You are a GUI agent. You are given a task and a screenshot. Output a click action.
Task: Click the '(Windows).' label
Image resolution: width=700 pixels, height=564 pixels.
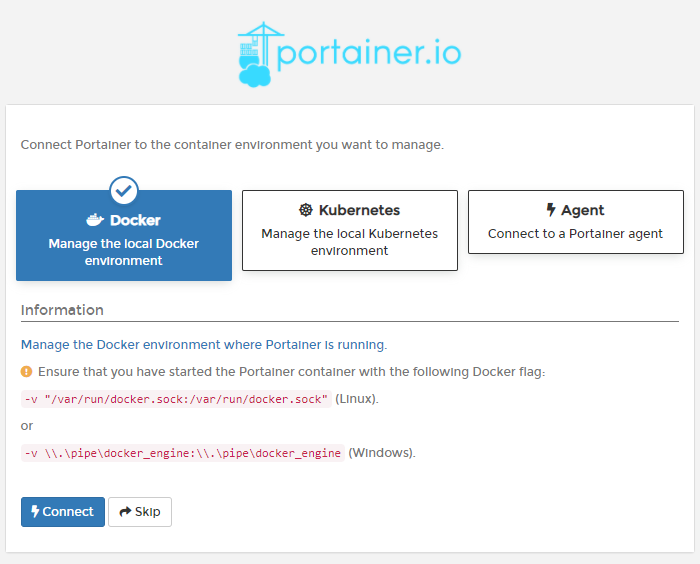[x=382, y=453]
